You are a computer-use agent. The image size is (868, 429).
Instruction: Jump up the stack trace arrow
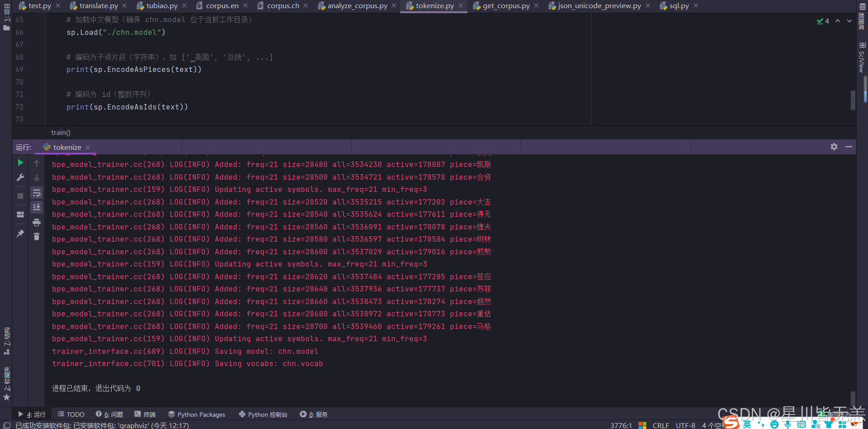click(37, 163)
